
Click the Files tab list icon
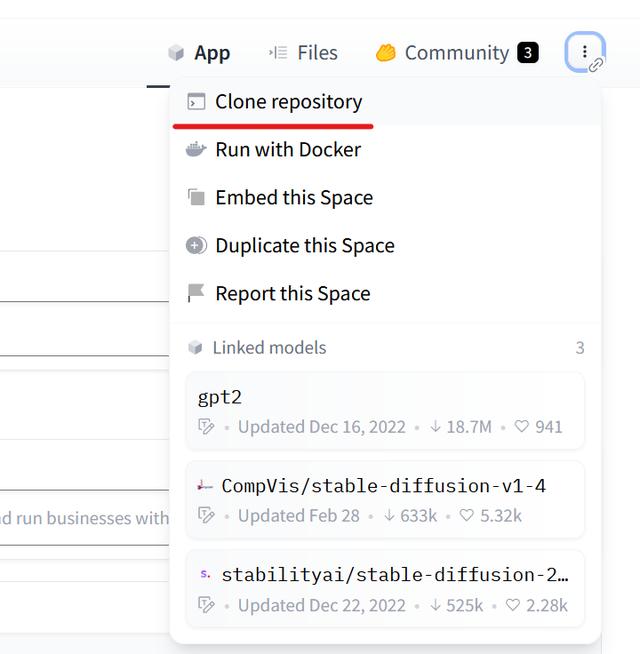(x=278, y=53)
